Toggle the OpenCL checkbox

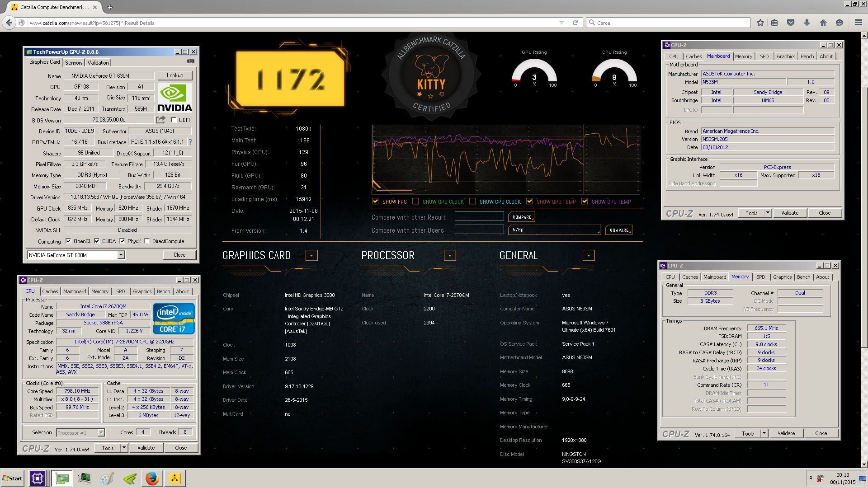click(68, 241)
